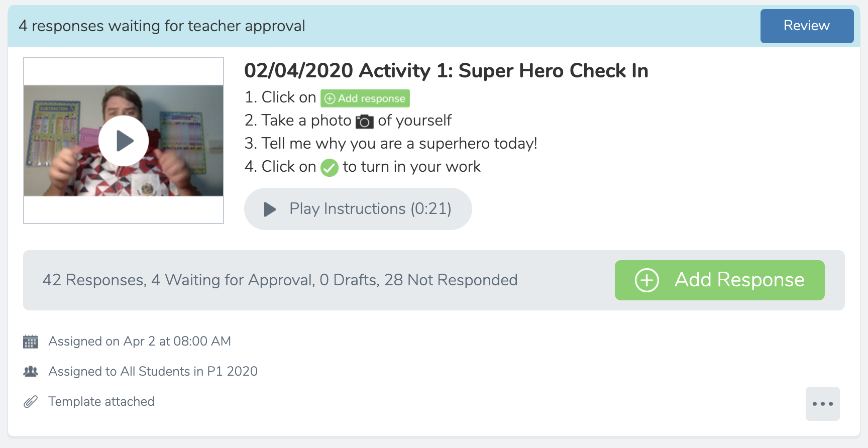Screen dimensions: 868x448
Task: Click the people group icon beside Assigned to
Action: pos(31,372)
